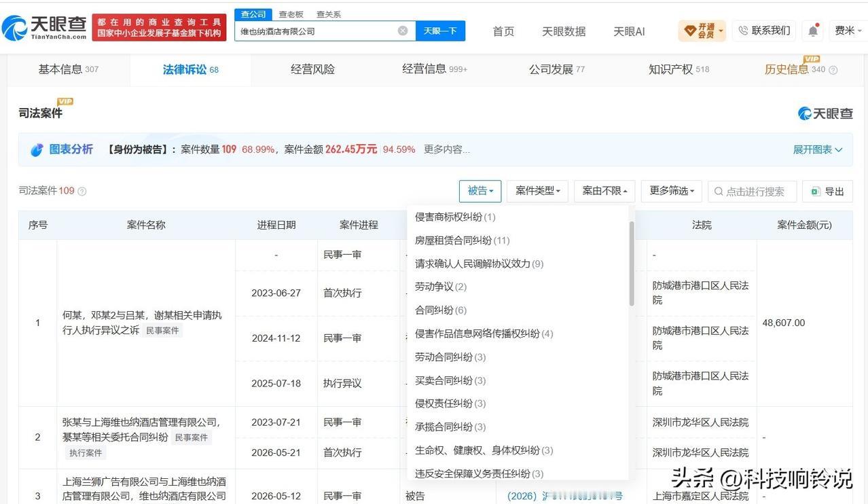Switch to 经营信息 tab
Screen dimensions: 868x504
click(x=435, y=69)
